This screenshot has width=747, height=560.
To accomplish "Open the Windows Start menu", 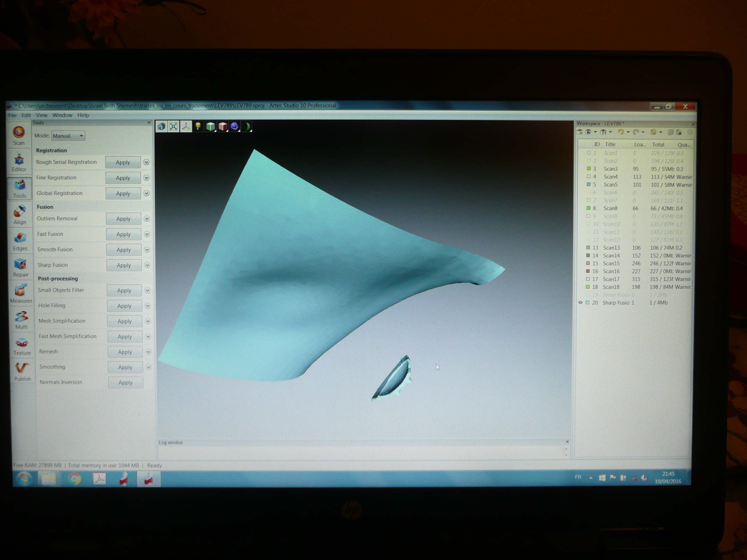I will pyautogui.click(x=24, y=479).
